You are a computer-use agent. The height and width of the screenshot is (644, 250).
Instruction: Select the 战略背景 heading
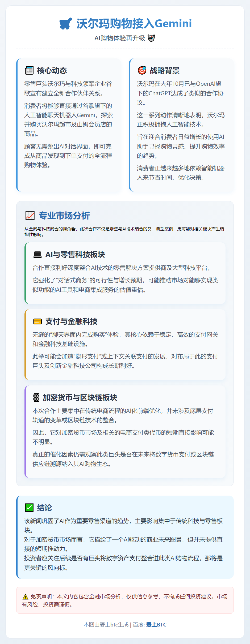[x=165, y=70]
